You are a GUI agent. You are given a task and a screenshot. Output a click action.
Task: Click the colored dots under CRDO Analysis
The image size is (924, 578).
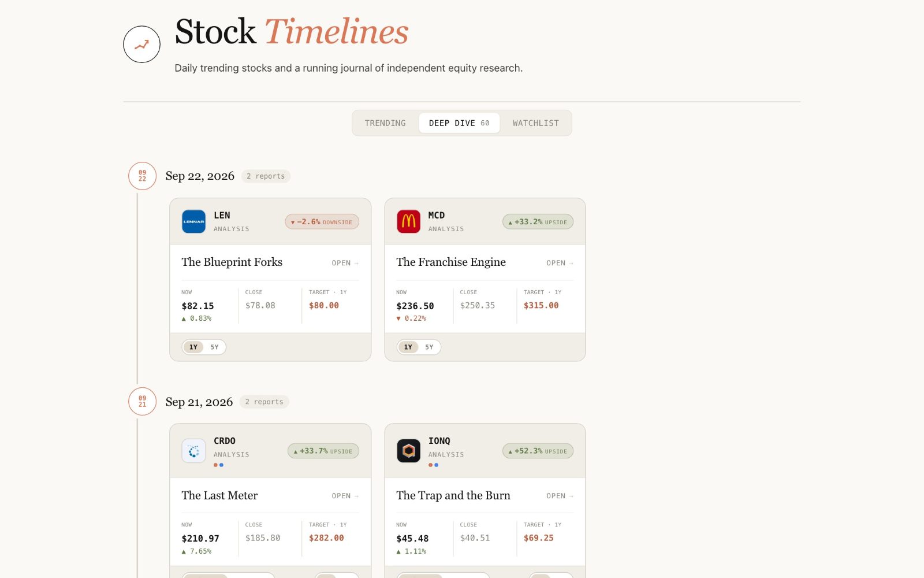point(218,465)
